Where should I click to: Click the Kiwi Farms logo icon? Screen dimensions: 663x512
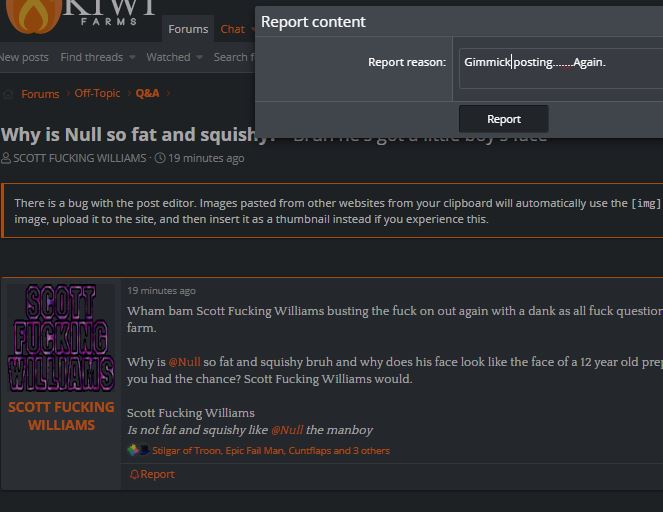tap(34, 16)
